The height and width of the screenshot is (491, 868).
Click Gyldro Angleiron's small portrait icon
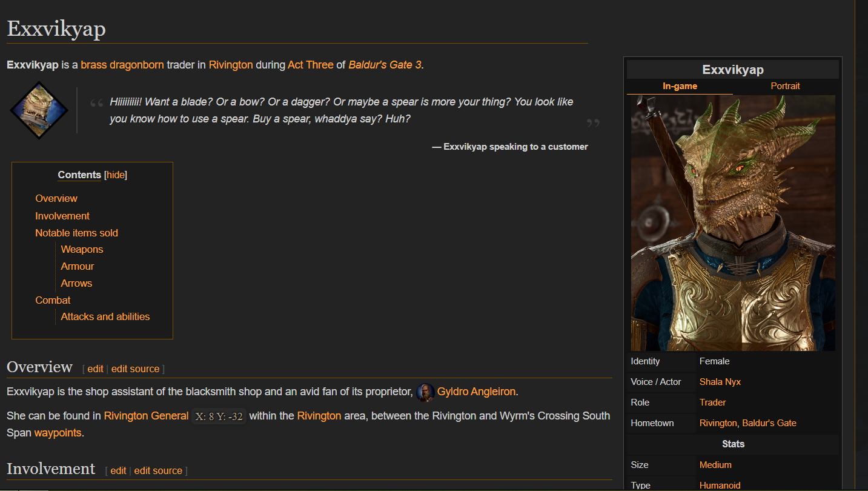pyautogui.click(x=426, y=392)
